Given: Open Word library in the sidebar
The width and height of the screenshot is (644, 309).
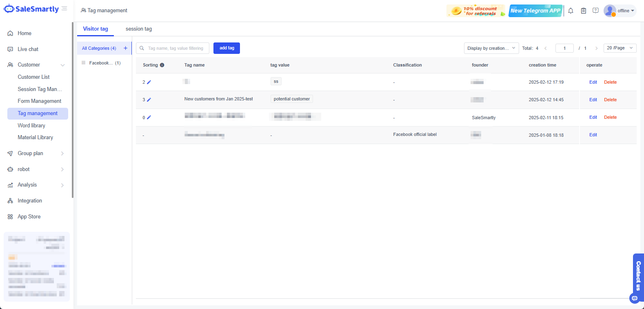Looking at the screenshot, I should coord(31,126).
